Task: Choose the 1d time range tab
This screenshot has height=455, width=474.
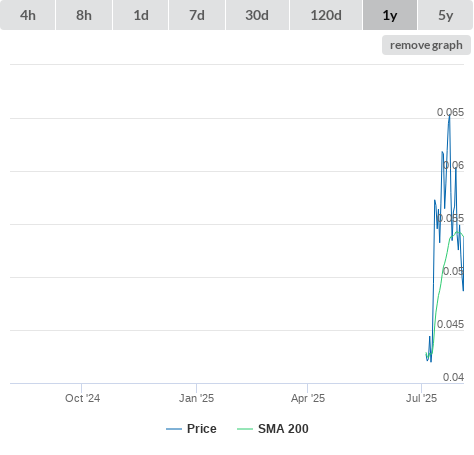Action: tap(141, 15)
